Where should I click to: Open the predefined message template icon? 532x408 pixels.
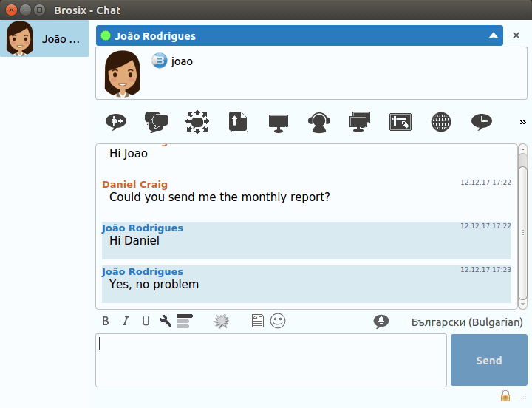point(258,321)
